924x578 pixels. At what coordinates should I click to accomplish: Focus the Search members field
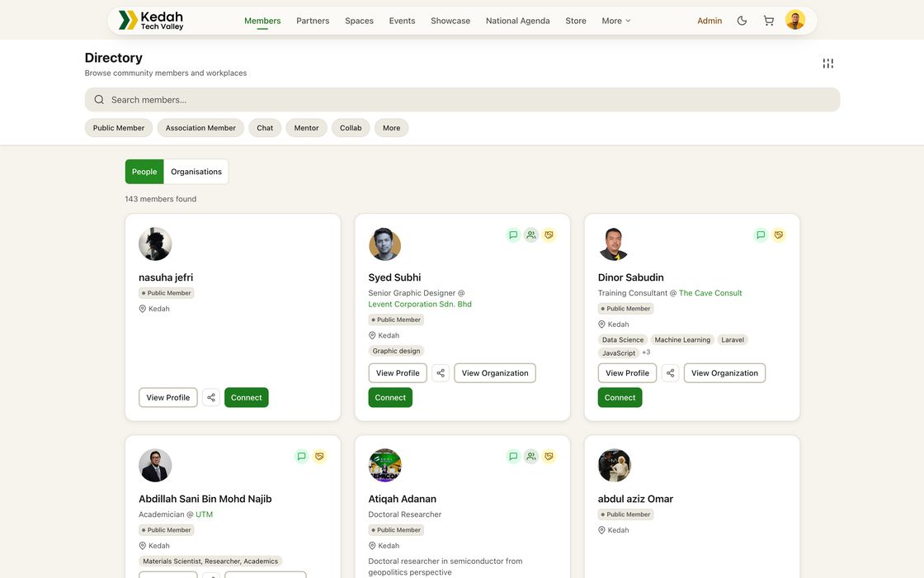pyautogui.click(x=462, y=100)
